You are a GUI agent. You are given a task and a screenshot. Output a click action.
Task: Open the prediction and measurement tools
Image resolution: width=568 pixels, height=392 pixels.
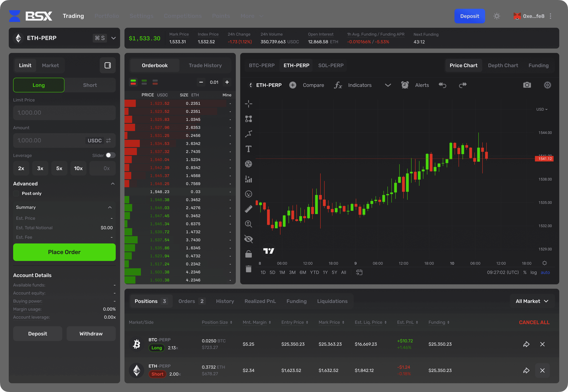coord(248,179)
